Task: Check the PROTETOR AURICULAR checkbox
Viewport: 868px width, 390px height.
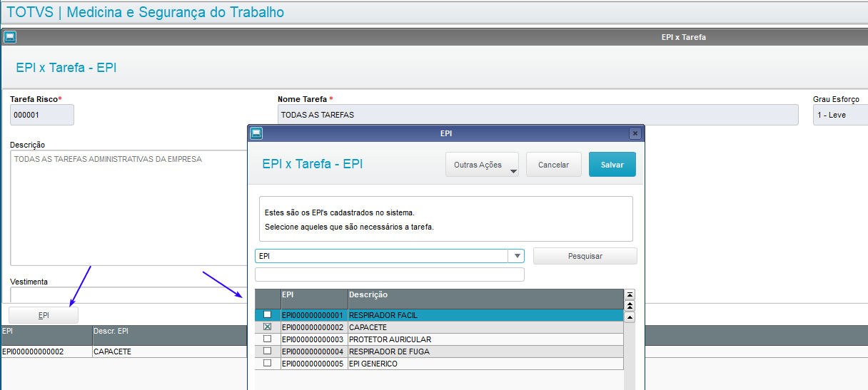Action: [x=268, y=339]
